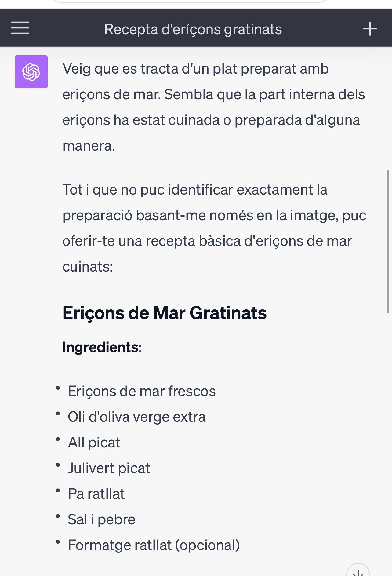Open the hamburger sidebar menu

click(20, 28)
